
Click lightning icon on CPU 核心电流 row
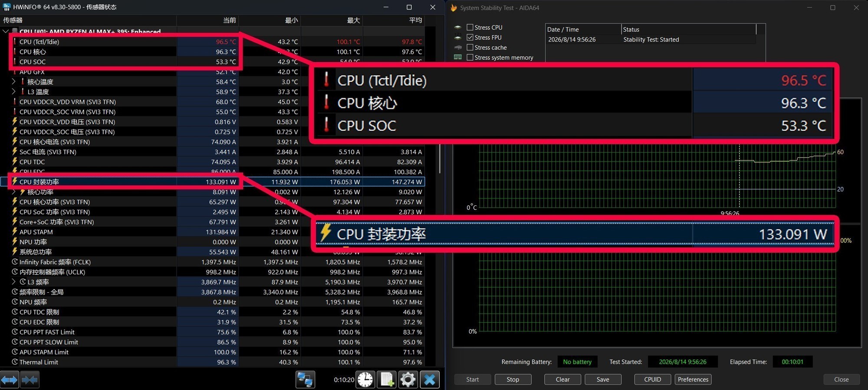15,142
